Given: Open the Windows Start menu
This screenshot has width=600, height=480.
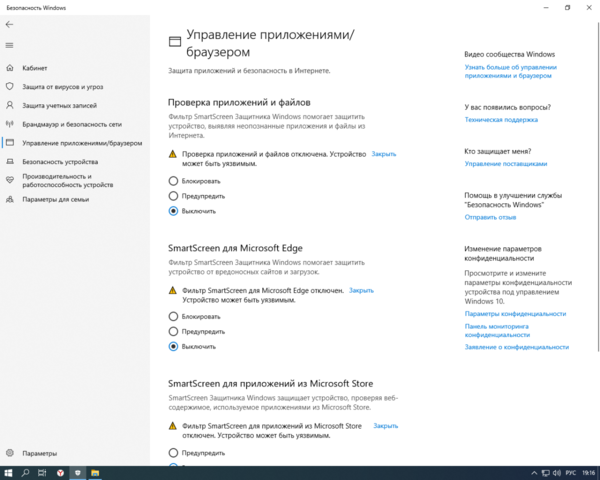Looking at the screenshot, I should click(8, 473).
